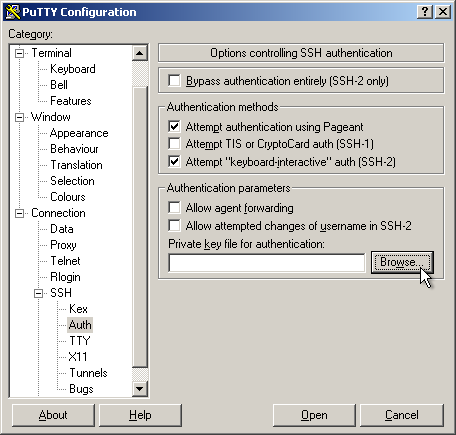Screen dimensions: 456x435
Task: Select the Kex category item
Action: (78, 309)
